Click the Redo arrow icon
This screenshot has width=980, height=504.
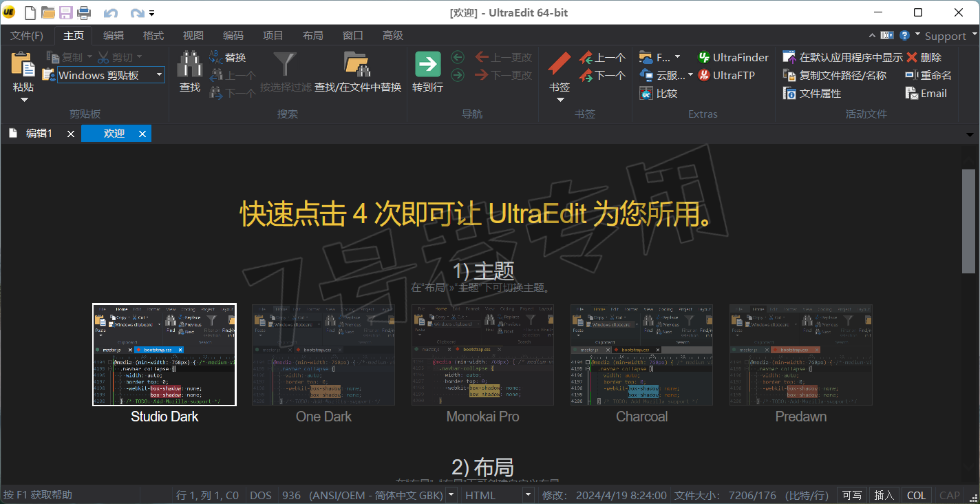137,13
